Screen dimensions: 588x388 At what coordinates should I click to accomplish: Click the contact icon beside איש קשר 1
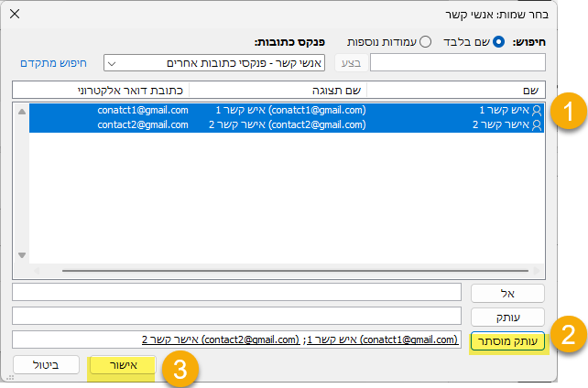point(538,110)
